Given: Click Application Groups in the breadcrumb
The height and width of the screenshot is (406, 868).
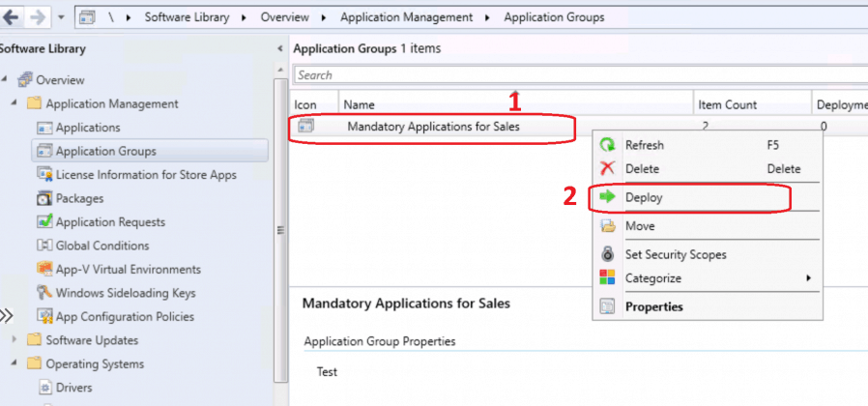Looking at the screenshot, I should pyautogui.click(x=554, y=17).
